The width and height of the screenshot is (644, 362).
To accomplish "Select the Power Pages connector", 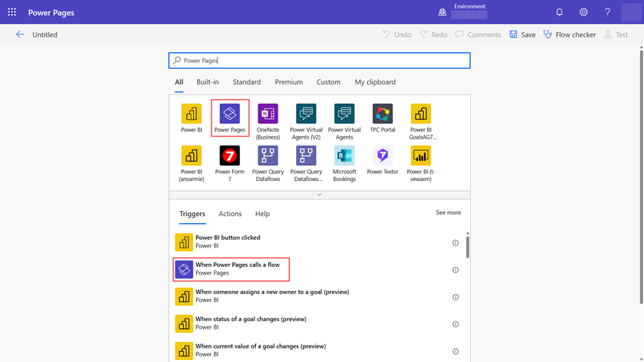I will tap(230, 118).
